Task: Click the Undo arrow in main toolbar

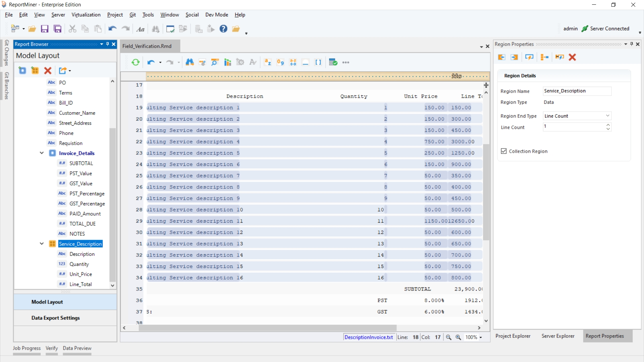Action: 112,29
